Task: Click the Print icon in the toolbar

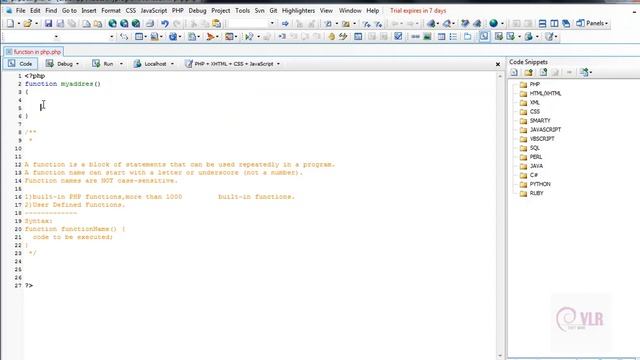Action: (x=150, y=24)
